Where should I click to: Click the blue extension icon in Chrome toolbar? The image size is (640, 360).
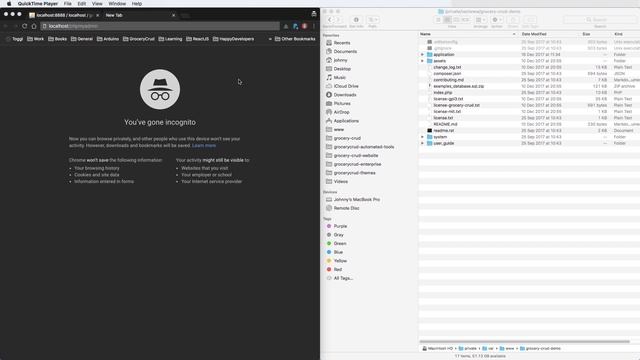[x=296, y=26]
